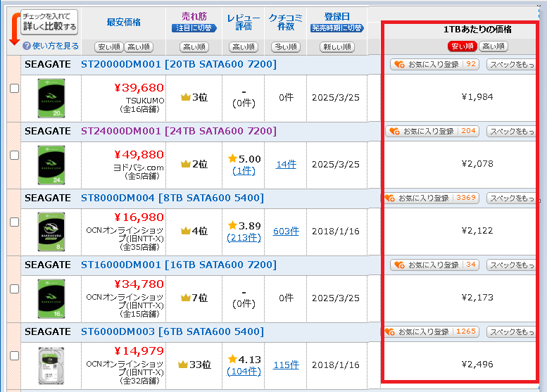Click the 登録日 column header
547x392 pixels.
tap(337, 16)
